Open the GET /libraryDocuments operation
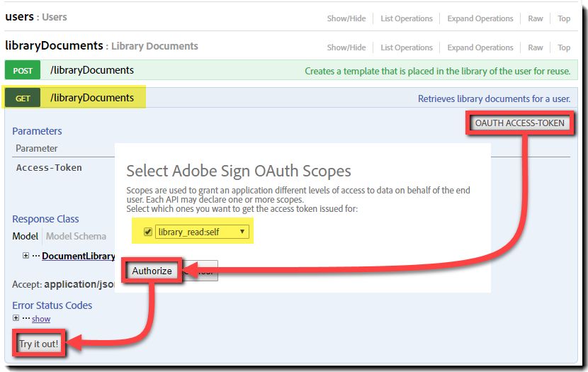The height and width of the screenshot is (372, 588). click(92, 98)
